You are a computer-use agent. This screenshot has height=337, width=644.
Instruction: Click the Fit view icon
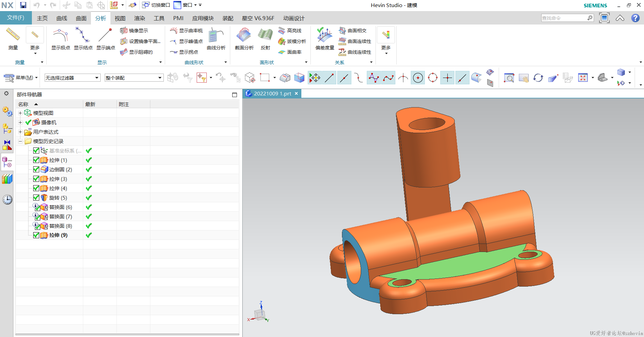point(583,78)
